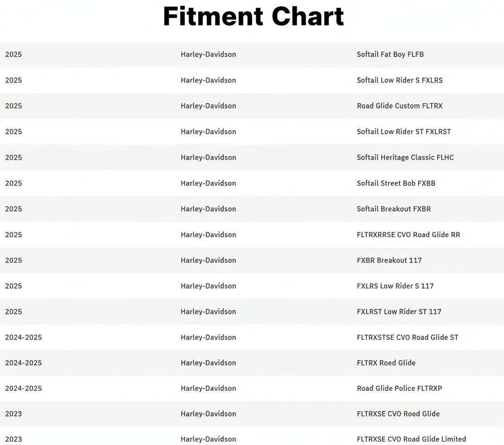
Task: Click 2023 year for CVO Road Glide Limited
Action: pyautogui.click(x=13, y=439)
